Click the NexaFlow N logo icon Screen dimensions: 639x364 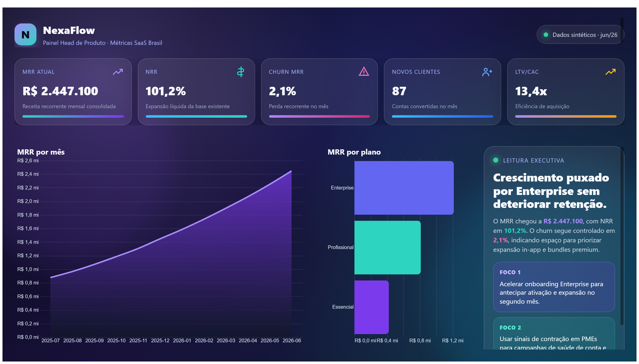click(25, 34)
